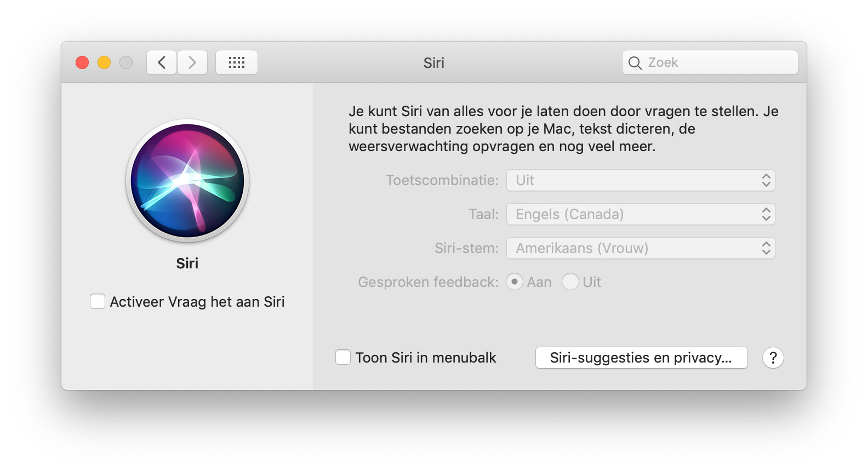The width and height of the screenshot is (868, 471).
Task: Click the Siri-stem label
Action: [466, 248]
